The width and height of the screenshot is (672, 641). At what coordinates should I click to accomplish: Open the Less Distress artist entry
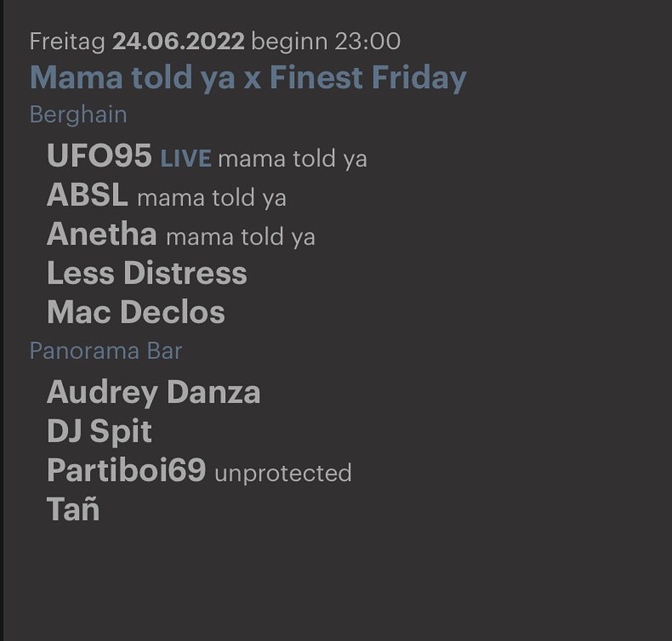point(147,273)
